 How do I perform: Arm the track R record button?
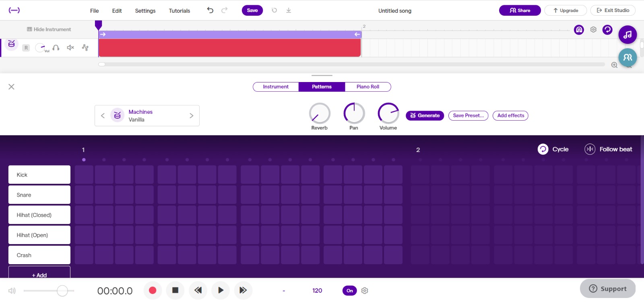(x=26, y=48)
